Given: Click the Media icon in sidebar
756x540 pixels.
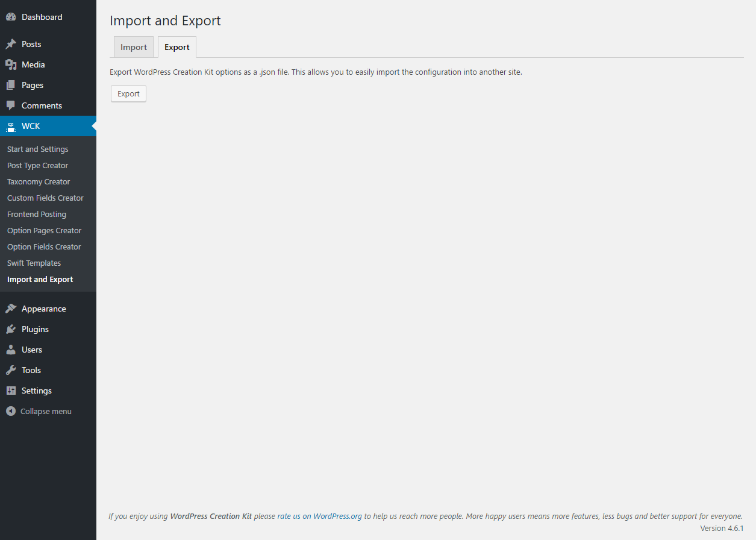Looking at the screenshot, I should [11, 64].
